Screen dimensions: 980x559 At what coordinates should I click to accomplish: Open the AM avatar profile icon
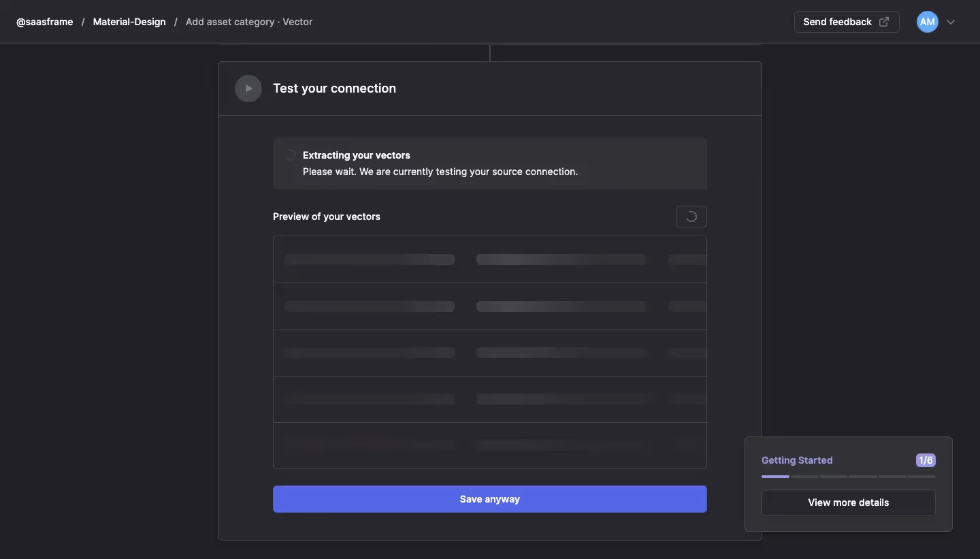point(927,21)
